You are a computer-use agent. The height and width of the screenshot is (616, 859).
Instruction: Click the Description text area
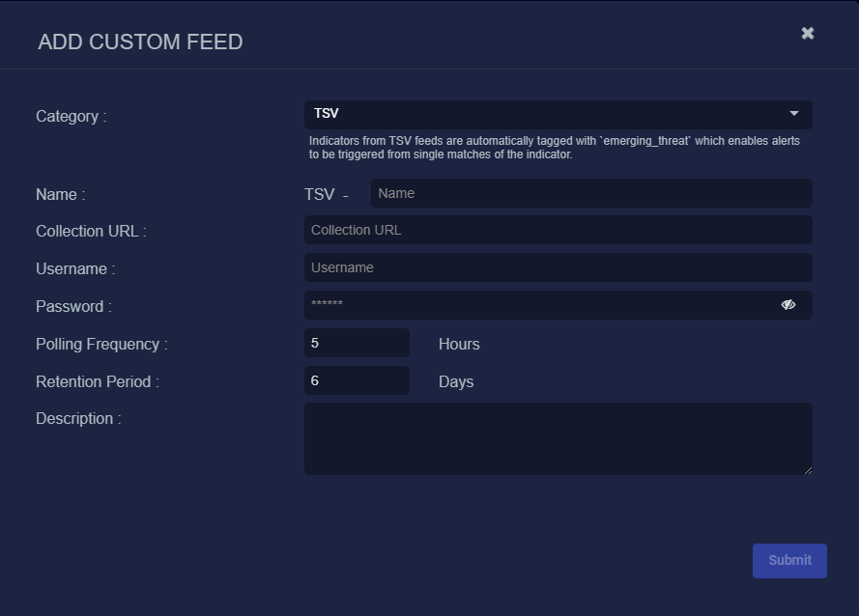click(558, 438)
